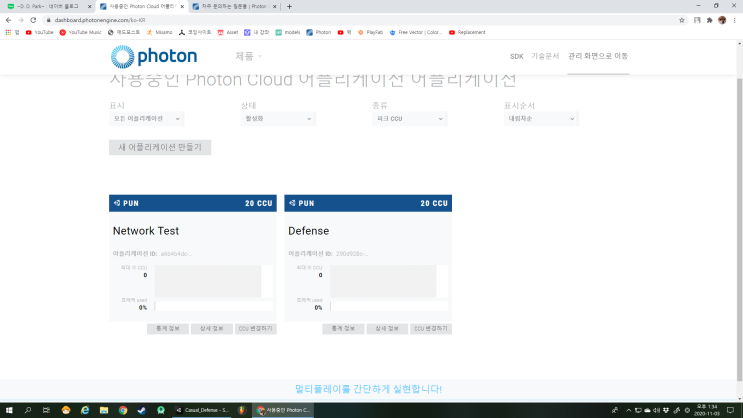
Task: Open the Windows notification center
Action: (x=731, y=410)
